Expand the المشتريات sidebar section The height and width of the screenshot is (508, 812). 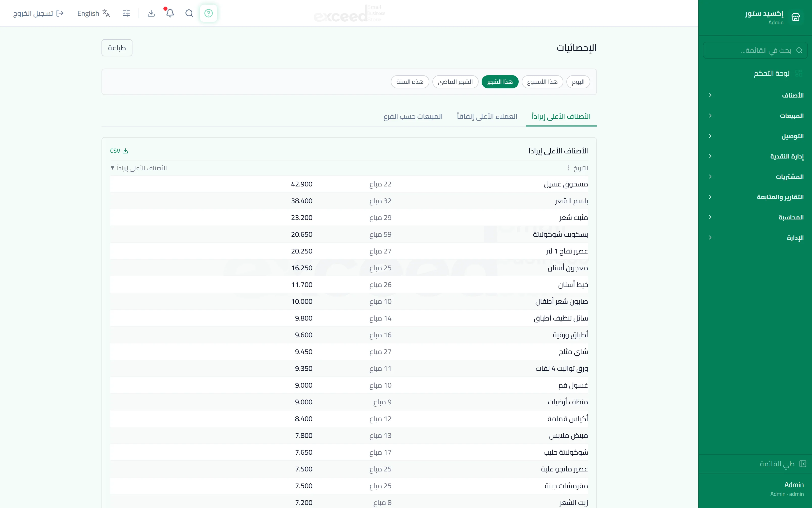coord(755,177)
